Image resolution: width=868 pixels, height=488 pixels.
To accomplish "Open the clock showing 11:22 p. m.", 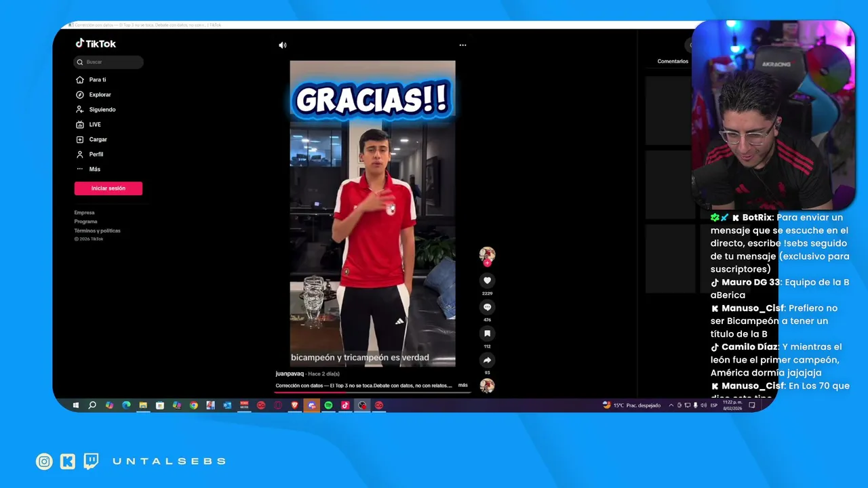I will [x=732, y=405].
